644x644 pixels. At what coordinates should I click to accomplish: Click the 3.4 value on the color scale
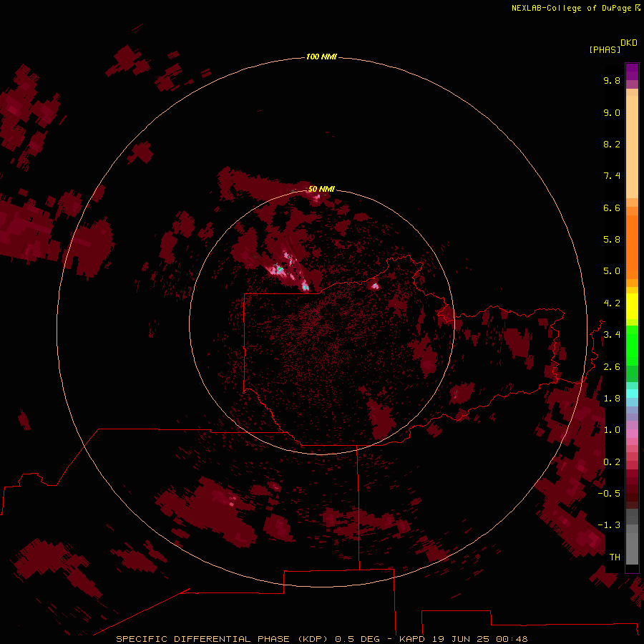click(x=612, y=335)
